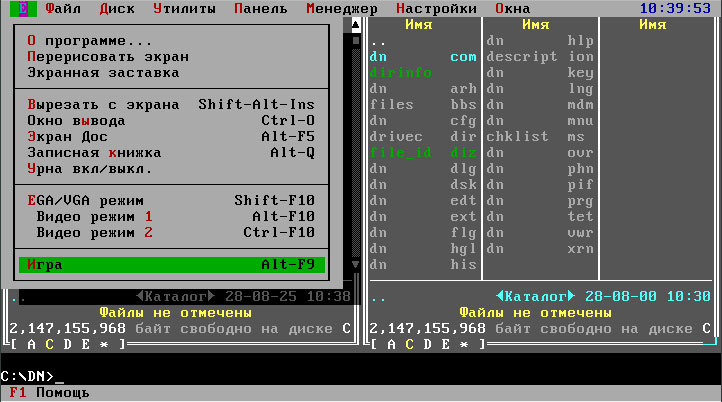Click the scrollbar down arrow in left panel
Screen dimensions: 722x402
point(353,264)
